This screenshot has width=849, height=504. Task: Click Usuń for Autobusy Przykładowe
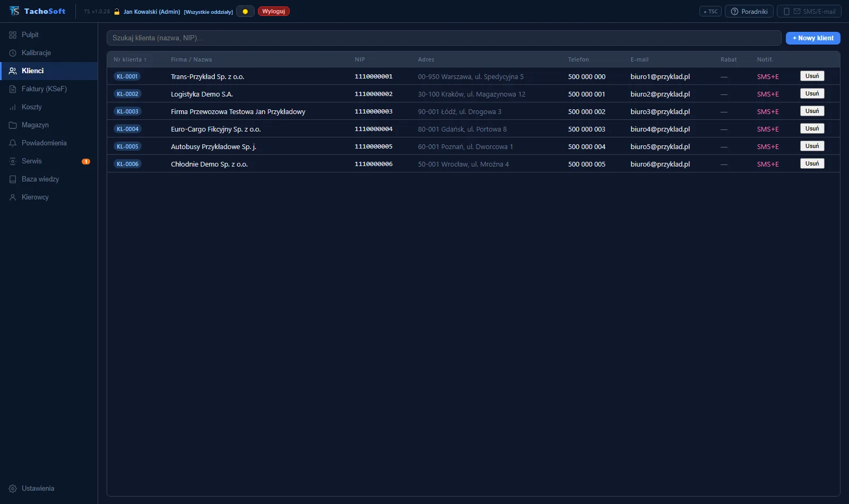812,146
